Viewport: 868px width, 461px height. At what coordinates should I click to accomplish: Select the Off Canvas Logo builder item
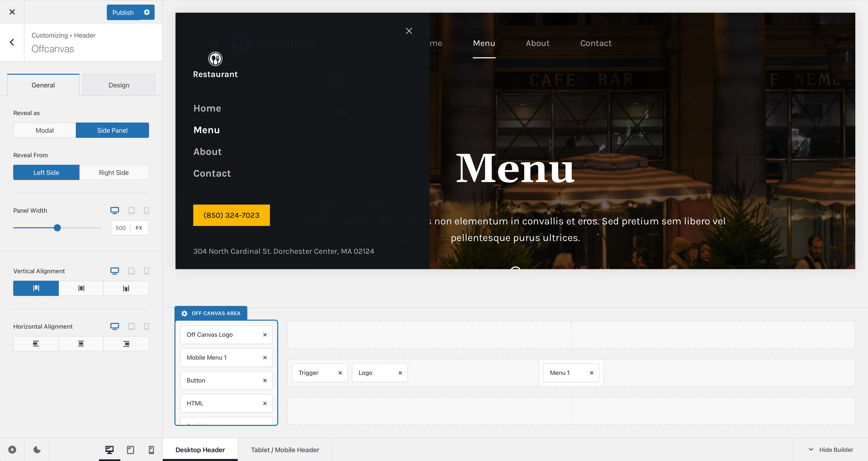tap(226, 335)
